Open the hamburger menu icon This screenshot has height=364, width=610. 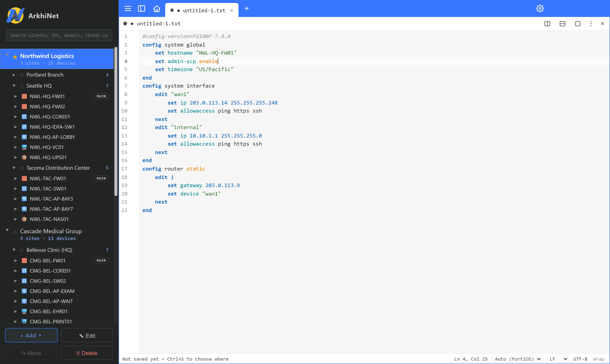[x=128, y=9]
